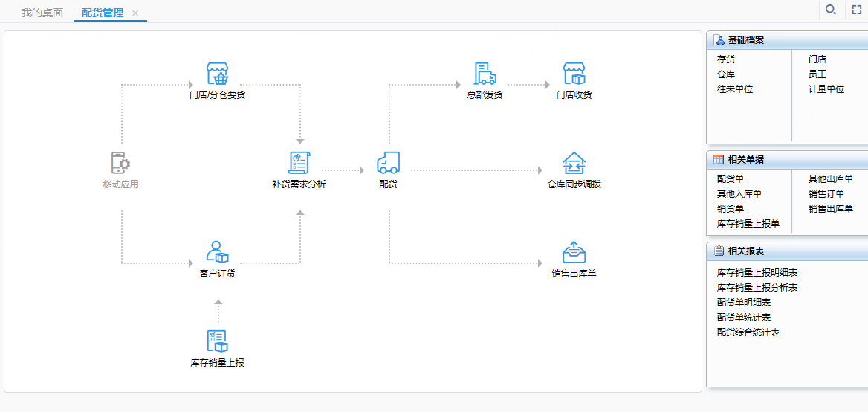Click the 客户订货 customer order icon
This screenshot has height=412, width=868.
pos(218,252)
